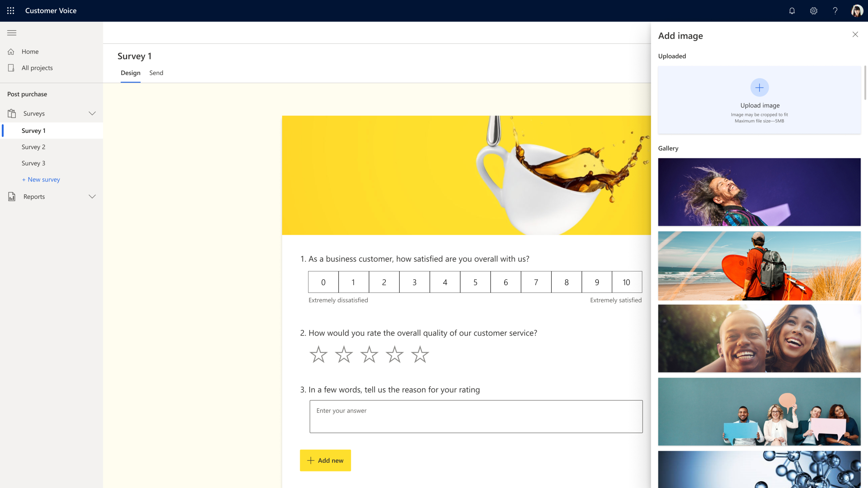Switch to the Send tab

coord(156,73)
